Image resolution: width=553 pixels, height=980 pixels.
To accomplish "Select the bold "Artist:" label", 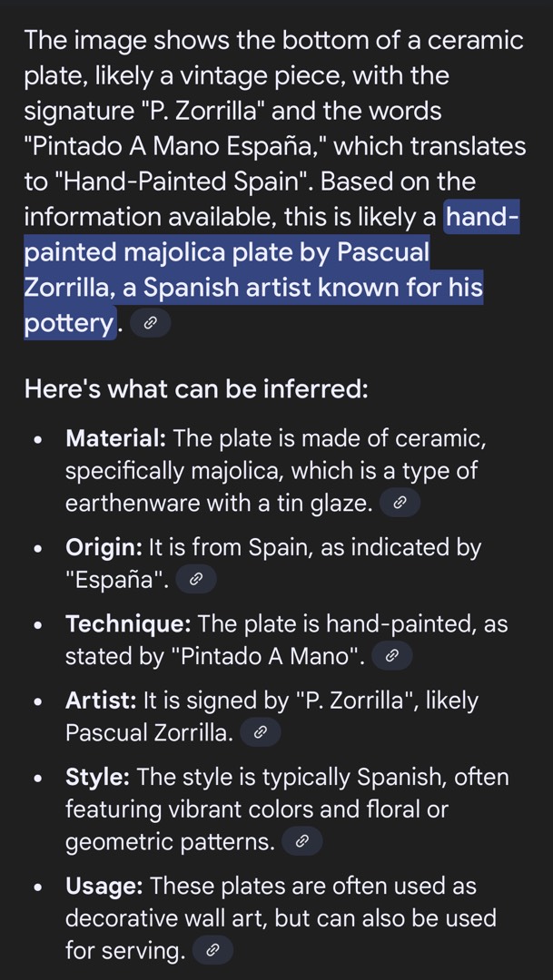I will tap(101, 701).
